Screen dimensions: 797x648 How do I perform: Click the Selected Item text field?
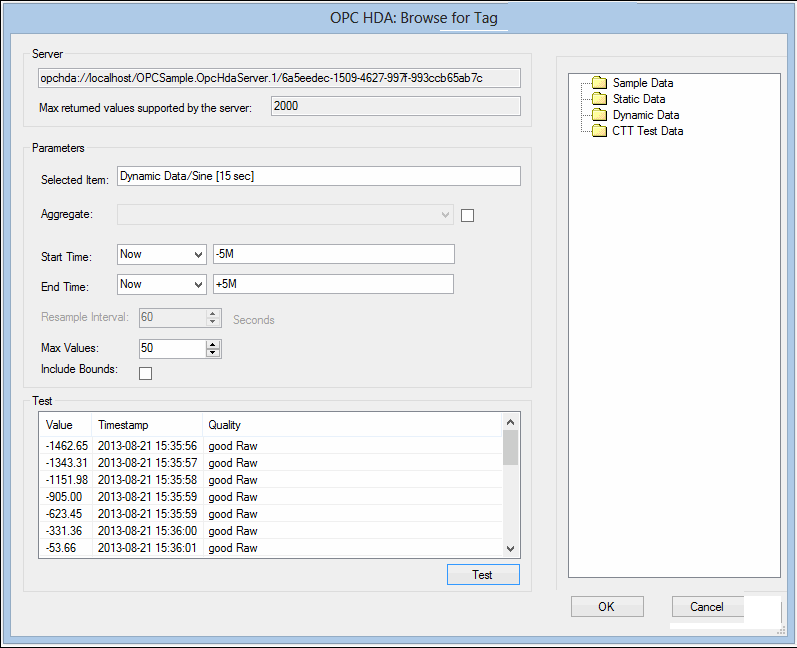318,176
